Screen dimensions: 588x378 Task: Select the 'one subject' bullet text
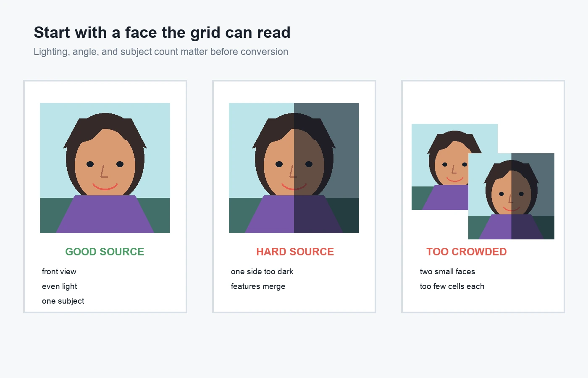click(63, 301)
